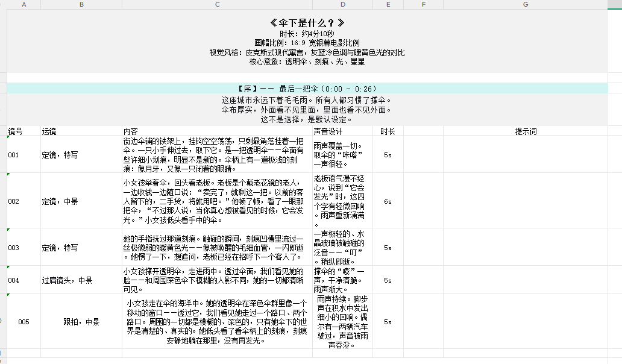Screen dimensions: 622x364
Task: Click the 伞布厚实 intro line
Action: coord(307,110)
